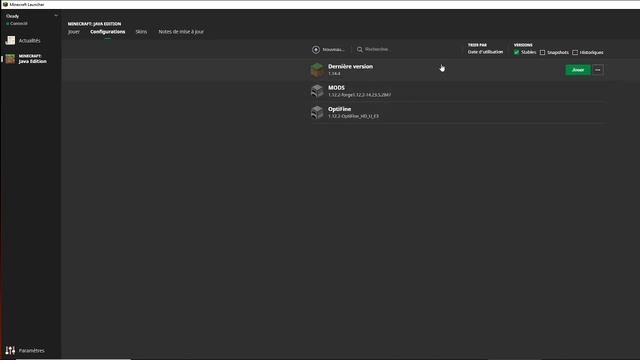The height and width of the screenshot is (360, 640).
Task: Expand the account dropdown arrow
Action: pos(56,16)
